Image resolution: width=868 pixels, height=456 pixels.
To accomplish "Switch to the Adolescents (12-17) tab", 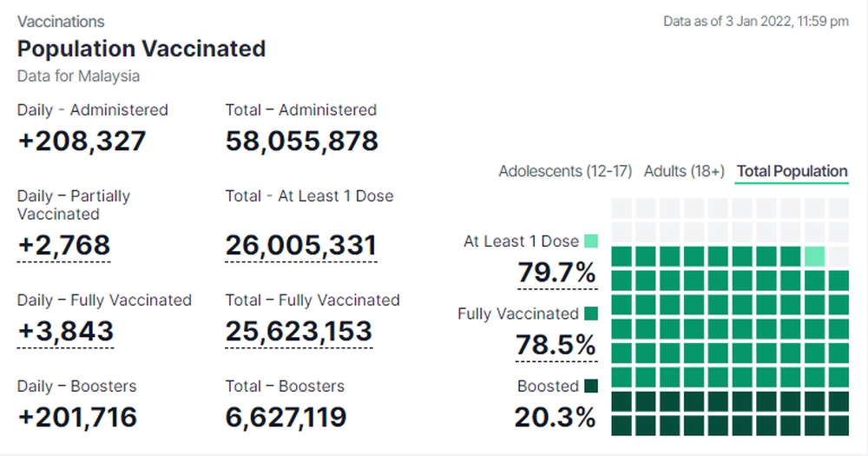I will [x=565, y=171].
